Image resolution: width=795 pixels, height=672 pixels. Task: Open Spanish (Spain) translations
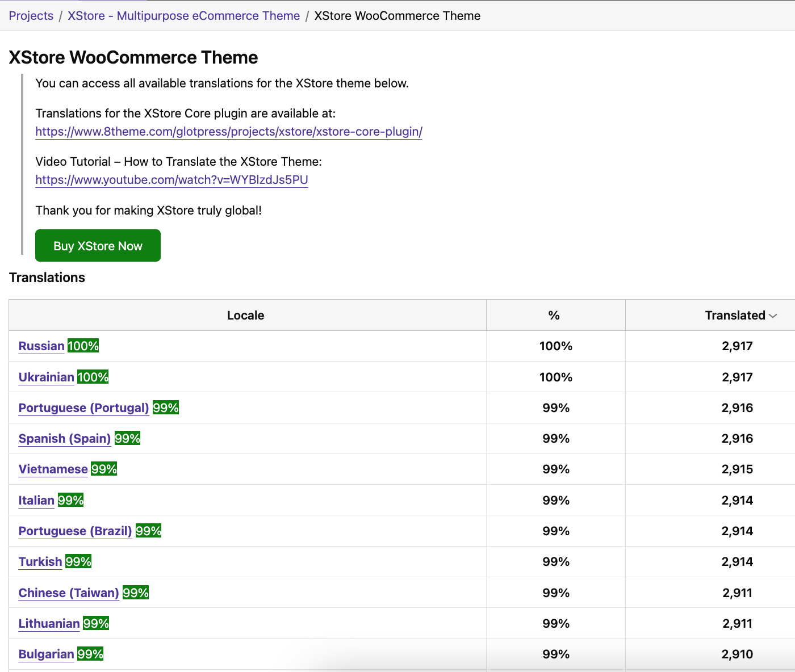tap(64, 439)
